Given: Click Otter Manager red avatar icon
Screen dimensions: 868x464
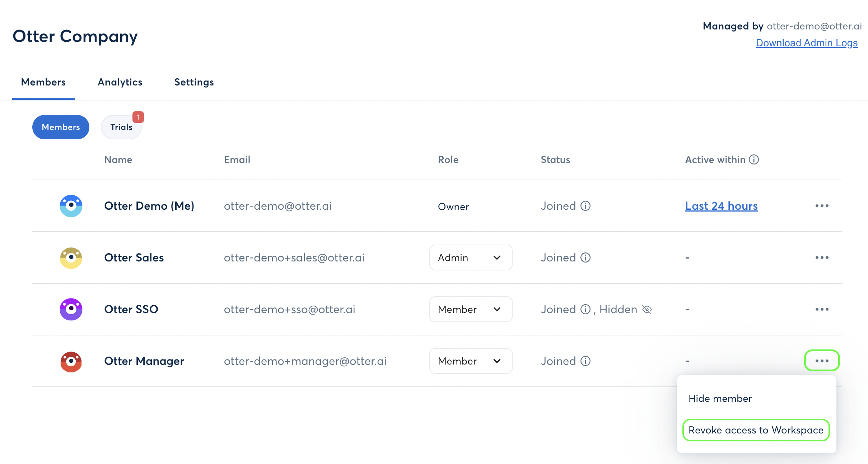Looking at the screenshot, I should [71, 361].
